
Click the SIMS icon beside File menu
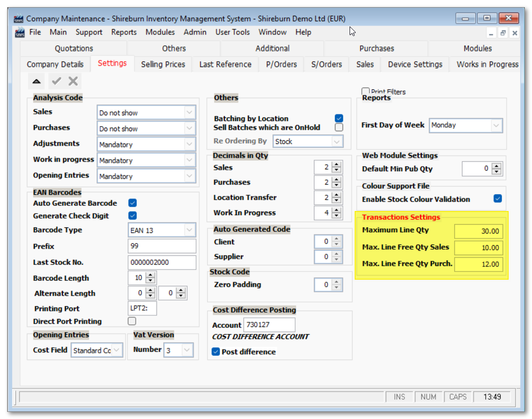click(x=20, y=32)
